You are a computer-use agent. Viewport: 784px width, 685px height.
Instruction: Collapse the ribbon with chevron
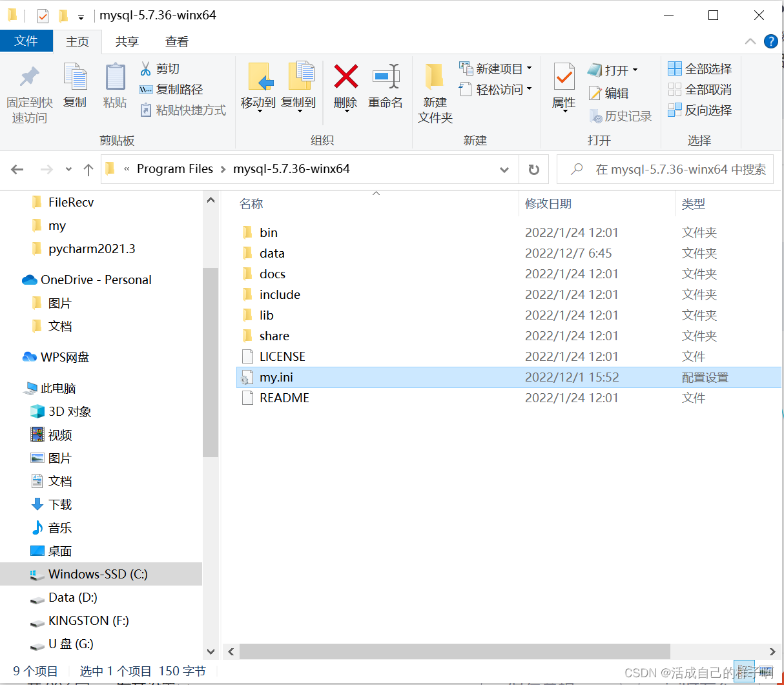coord(750,41)
